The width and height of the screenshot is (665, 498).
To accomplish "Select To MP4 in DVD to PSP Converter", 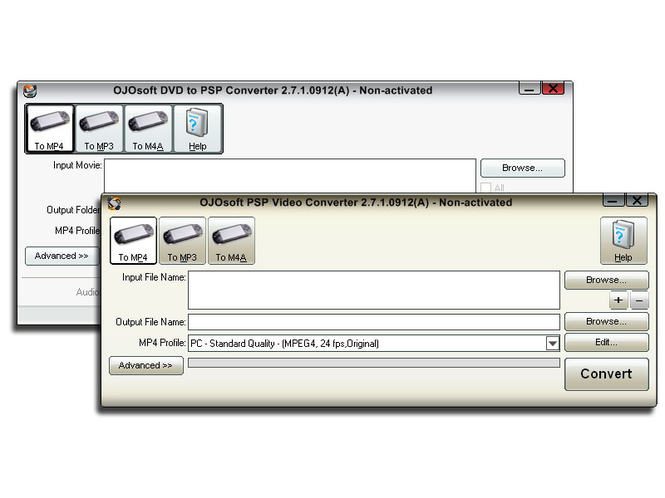I will pos(50,128).
